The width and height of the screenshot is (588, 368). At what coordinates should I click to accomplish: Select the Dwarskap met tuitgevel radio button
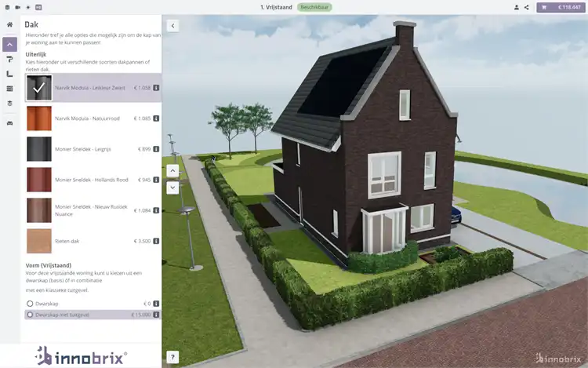(30, 315)
